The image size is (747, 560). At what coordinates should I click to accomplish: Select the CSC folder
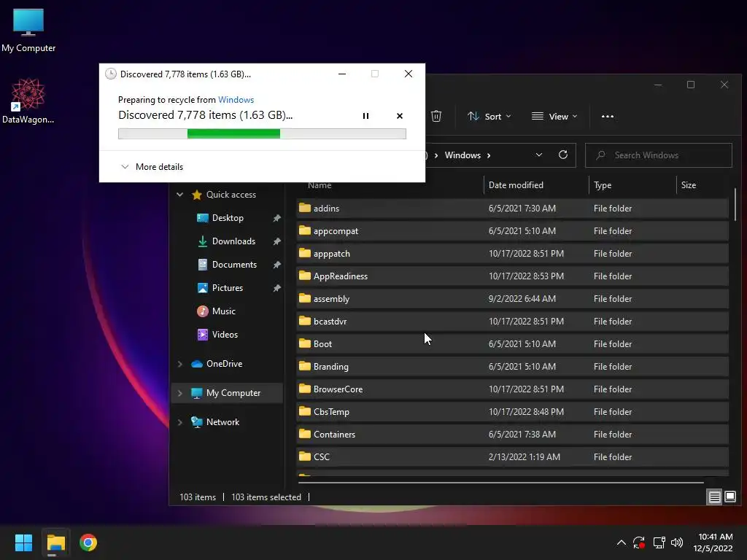tap(512, 457)
